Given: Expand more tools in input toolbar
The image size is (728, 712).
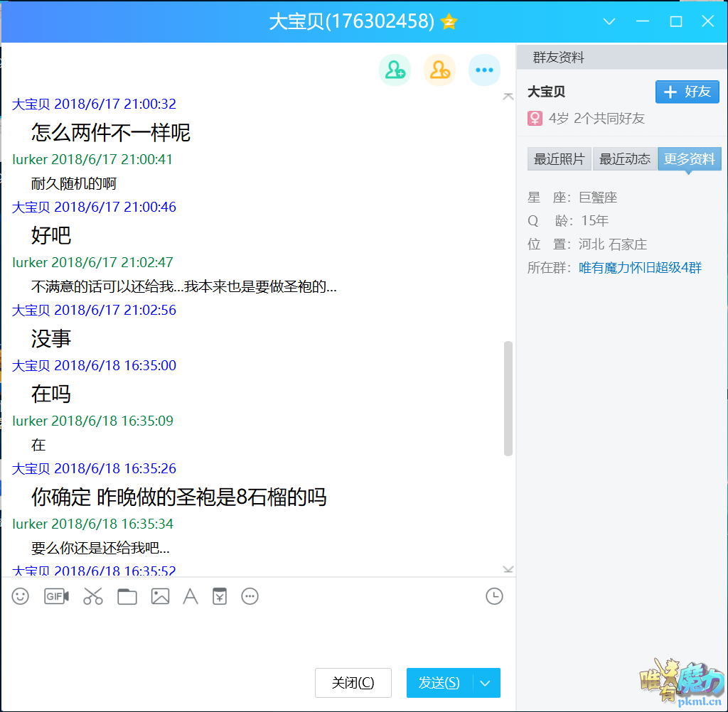Looking at the screenshot, I should point(250,596).
